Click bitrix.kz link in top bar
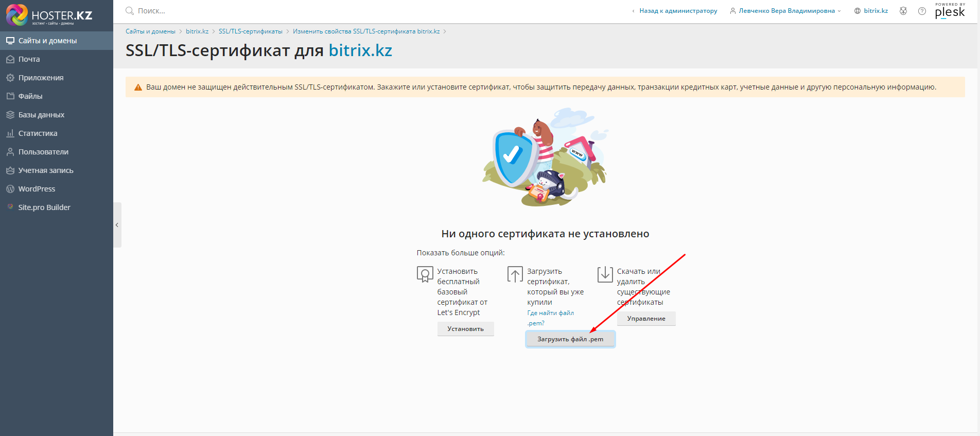This screenshot has width=980, height=436. (876, 11)
